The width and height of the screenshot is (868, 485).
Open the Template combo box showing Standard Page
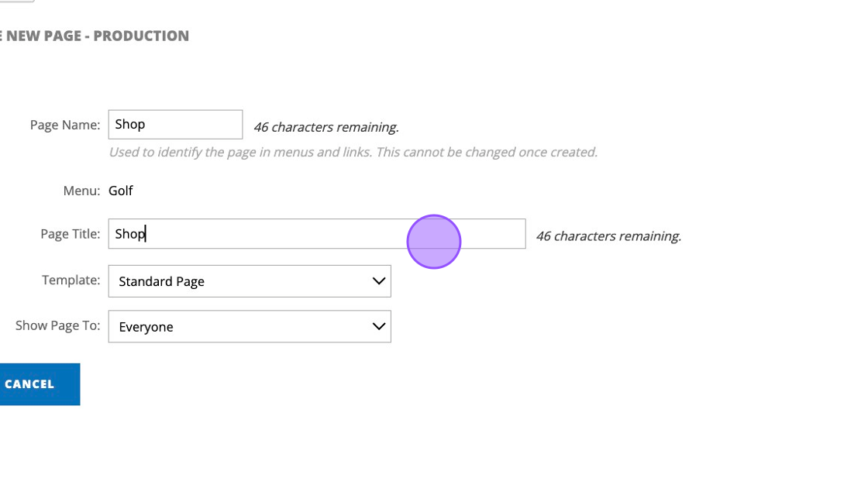pyautogui.click(x=249, y=281)
